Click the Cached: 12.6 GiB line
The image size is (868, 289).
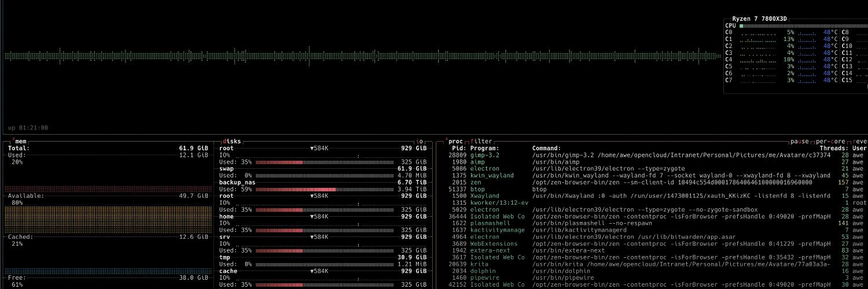[108, 237]
